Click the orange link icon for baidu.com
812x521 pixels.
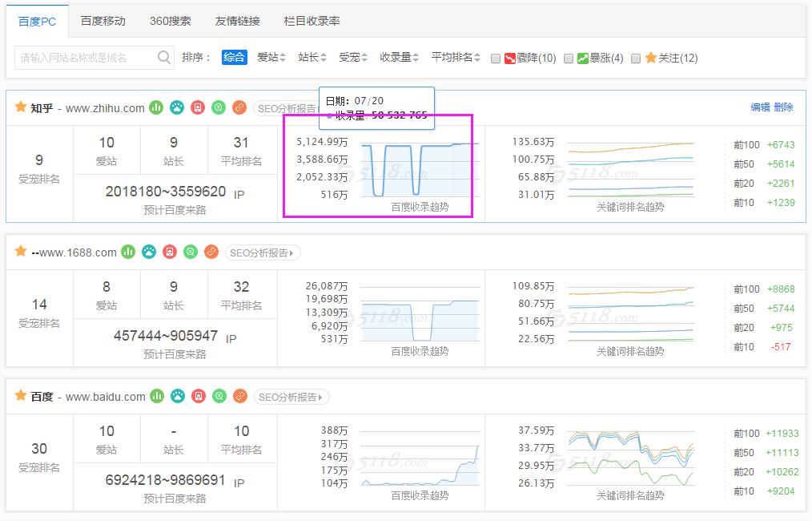(239, 397)
